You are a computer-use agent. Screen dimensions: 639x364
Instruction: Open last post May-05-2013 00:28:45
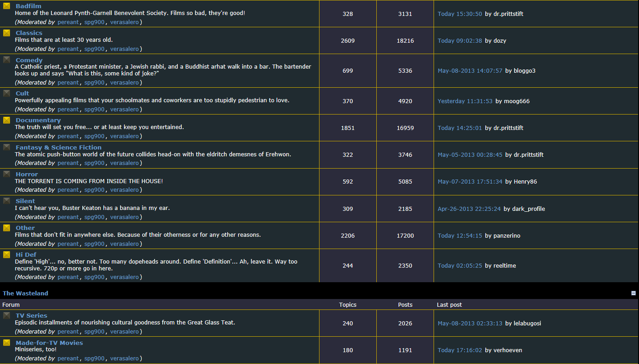coord(470,155)
